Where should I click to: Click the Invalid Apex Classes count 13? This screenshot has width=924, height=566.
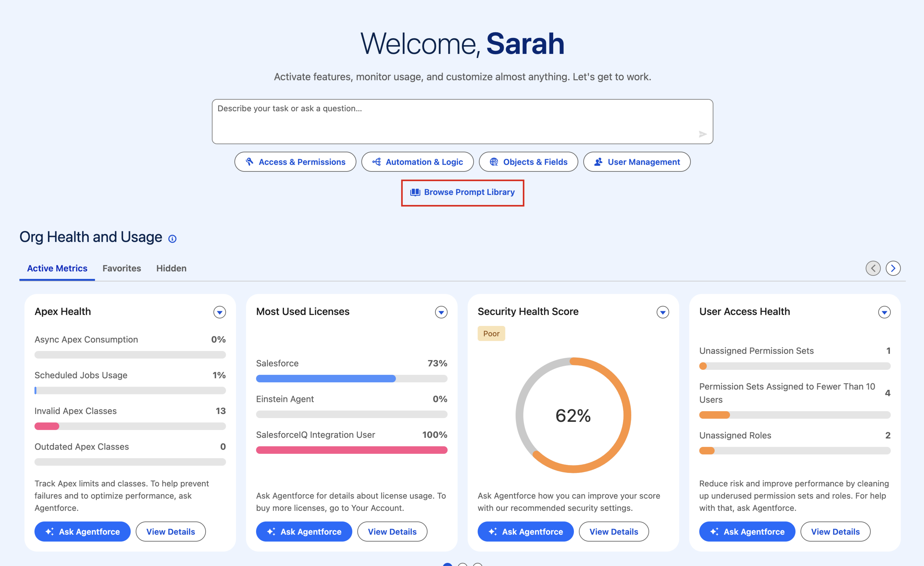(x=220, y=411)
